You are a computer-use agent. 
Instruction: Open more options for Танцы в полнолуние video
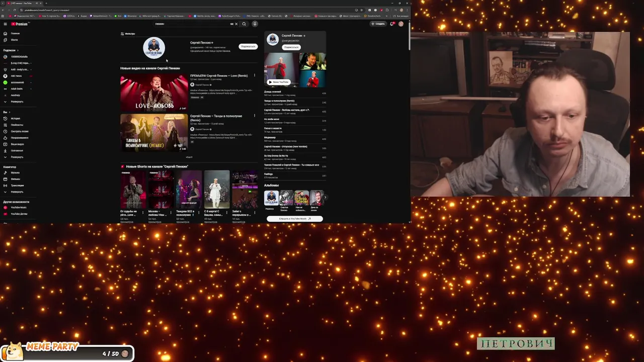[x=255, y=116]
